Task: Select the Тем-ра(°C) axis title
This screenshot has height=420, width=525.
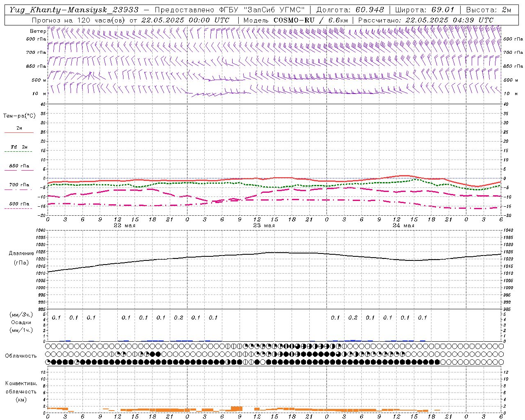Action: click(x=19, y=116)
